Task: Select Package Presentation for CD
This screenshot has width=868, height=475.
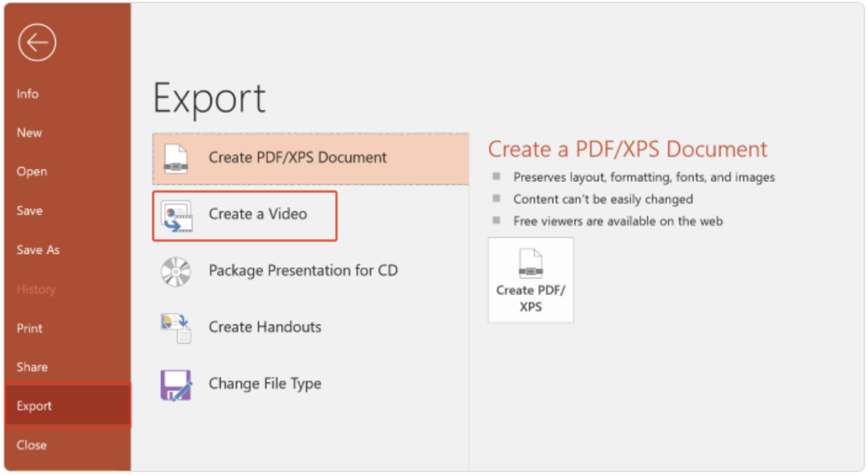Action: [311, 271]
